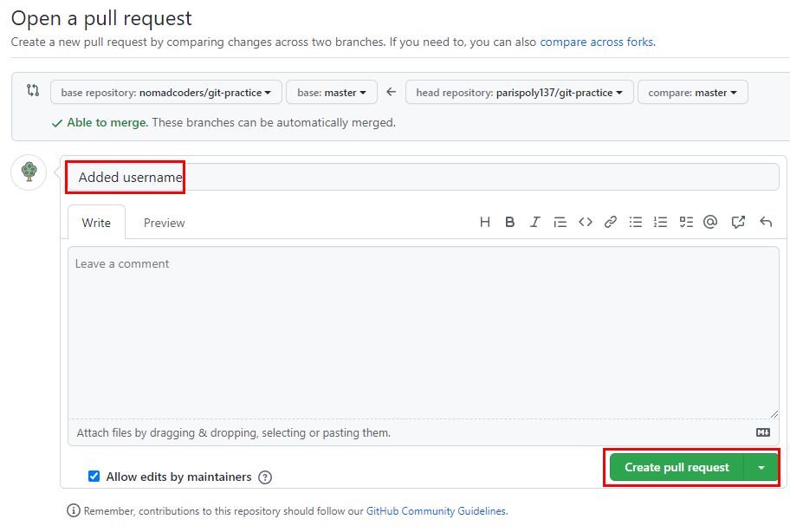Insert heading with the H icon
The height and width of the screenshot is (532, 790).
[485, 222]
